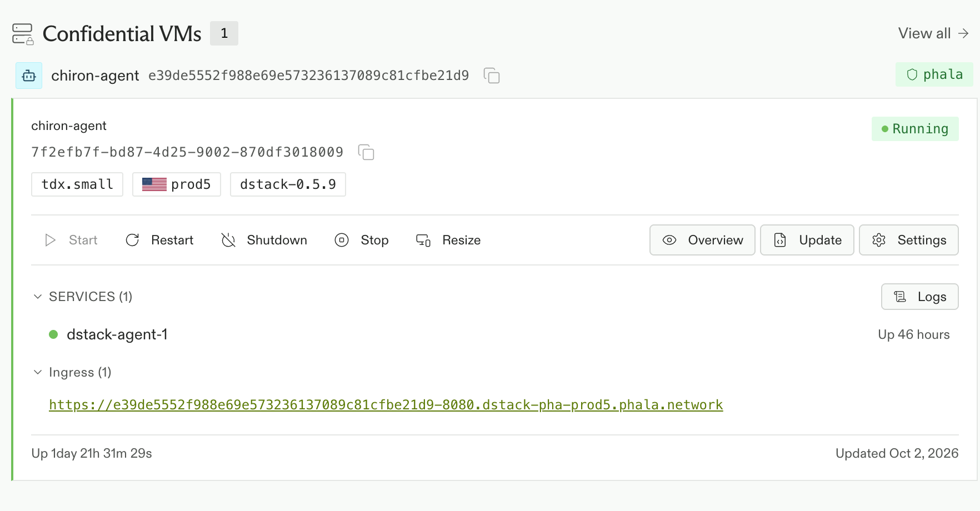Open the Resize option
The width and height of the screenshot is (980, 511).
coord(448,240)
